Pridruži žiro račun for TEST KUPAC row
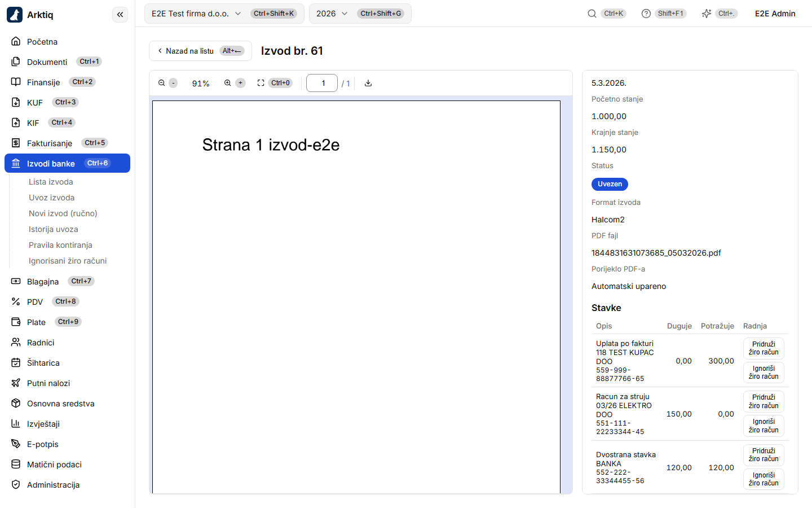 (x=764, y=348)
